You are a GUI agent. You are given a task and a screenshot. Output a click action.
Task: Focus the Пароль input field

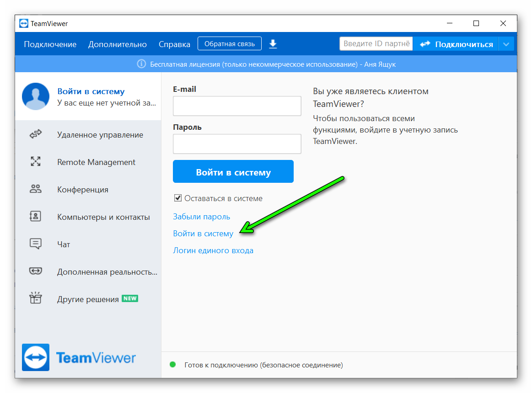coord(237,144)
